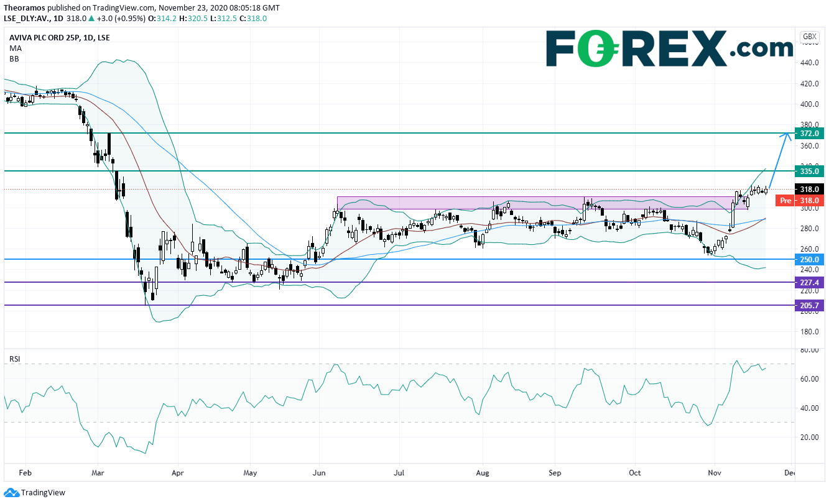Toggle the BB indicator label
The image size is (829, 504).
pos(14,58)
